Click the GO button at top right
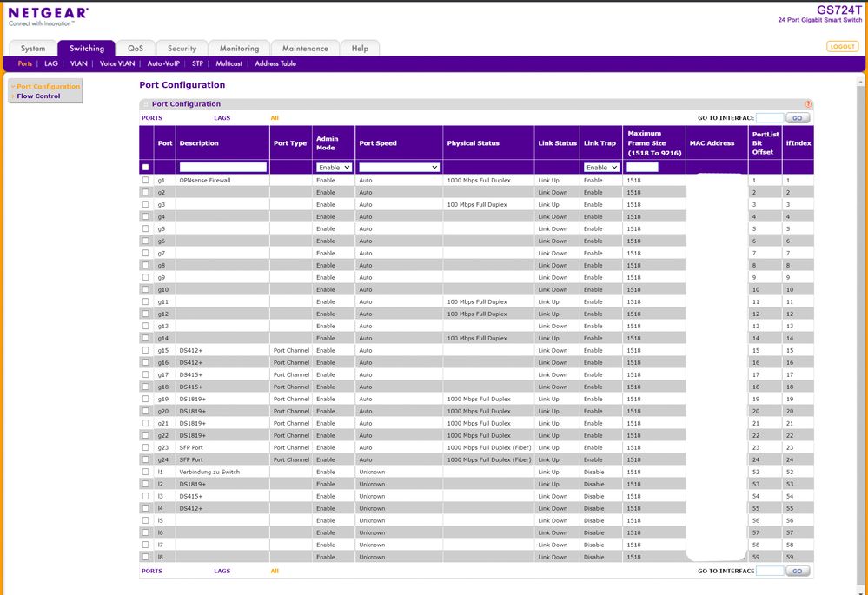Screen dimensions: 868x595 pyautogui.click(x=797, y=117)
